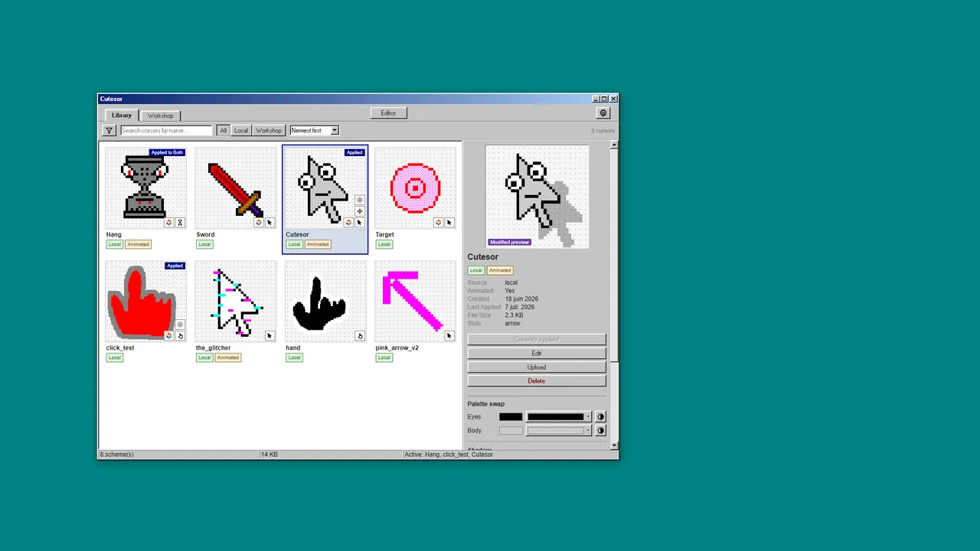This screenshot has width=980, height=551.
Task: Select the click_test cursor thumbnail
Action: (x=145, y=302)
